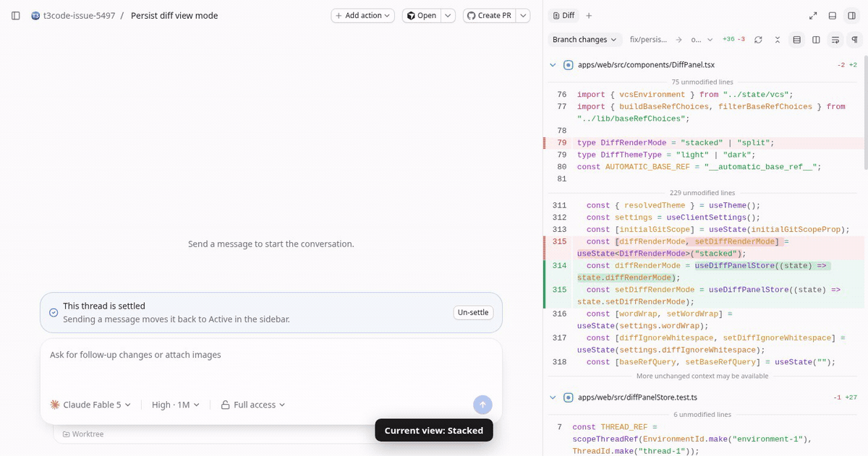Click the Open button

421,15
